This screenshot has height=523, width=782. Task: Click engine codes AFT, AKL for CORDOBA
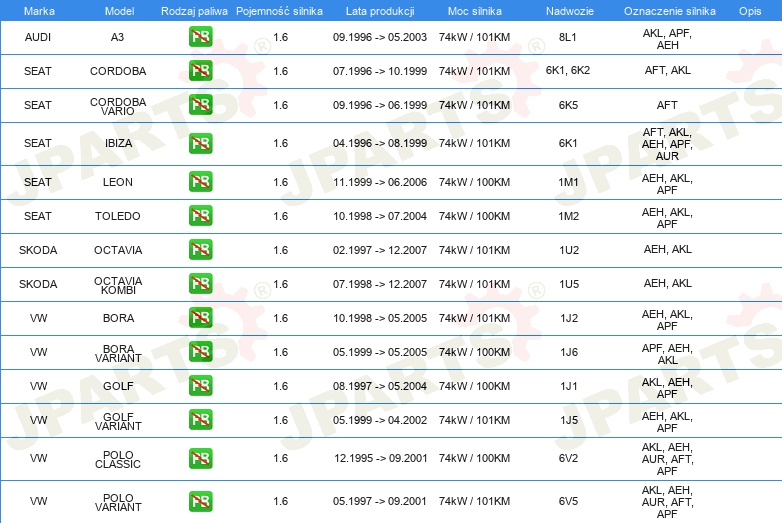tap(667, 70)
